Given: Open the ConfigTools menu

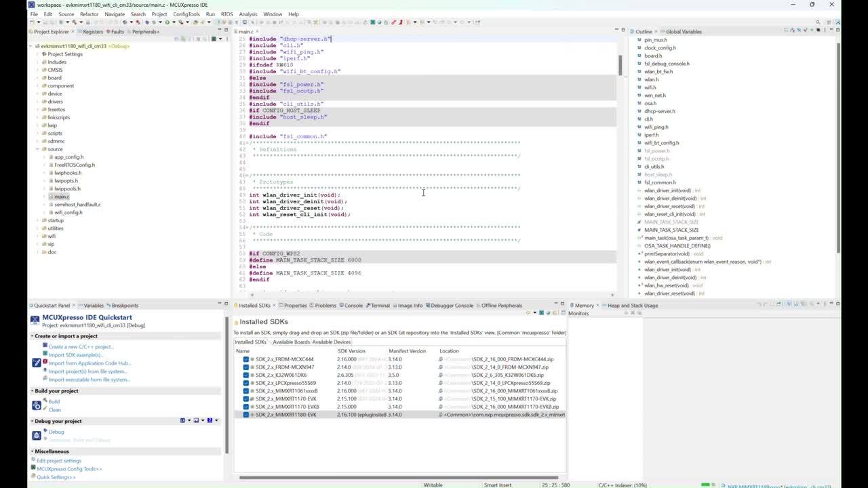Looking at the screenshot, I should [x=186, y=14].
